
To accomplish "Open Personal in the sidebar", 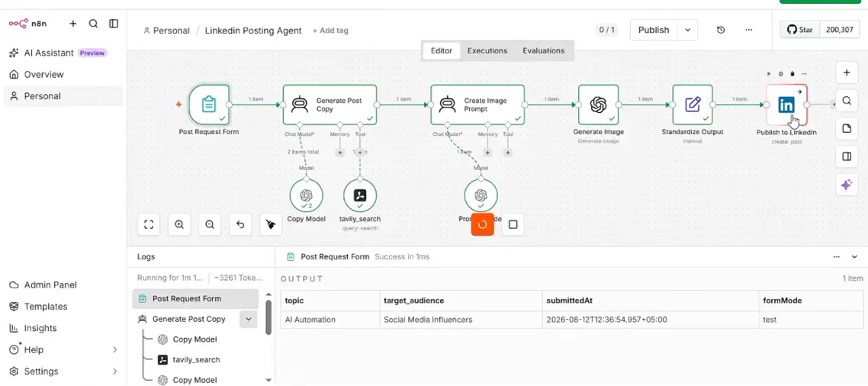I will tap(63, 96).
